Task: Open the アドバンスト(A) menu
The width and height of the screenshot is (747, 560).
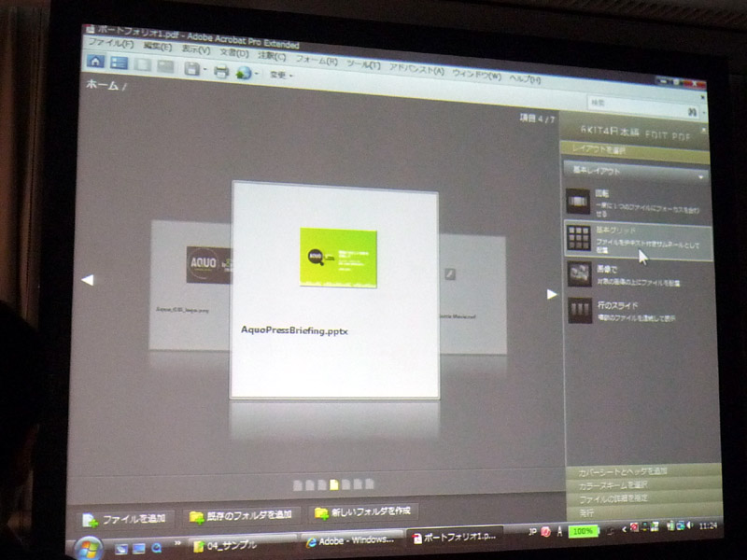Action: [416, 69]
